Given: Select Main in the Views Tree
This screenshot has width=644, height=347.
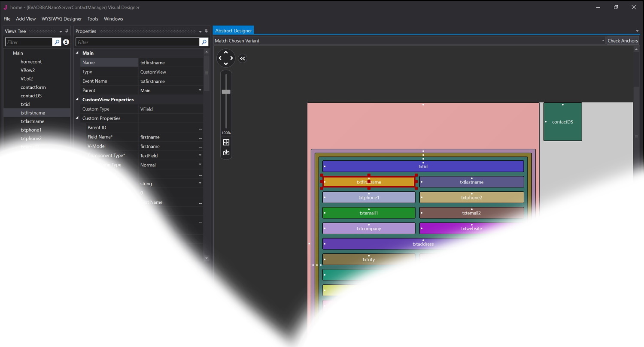Looking at the screenshot, I should tap(18, 53).
